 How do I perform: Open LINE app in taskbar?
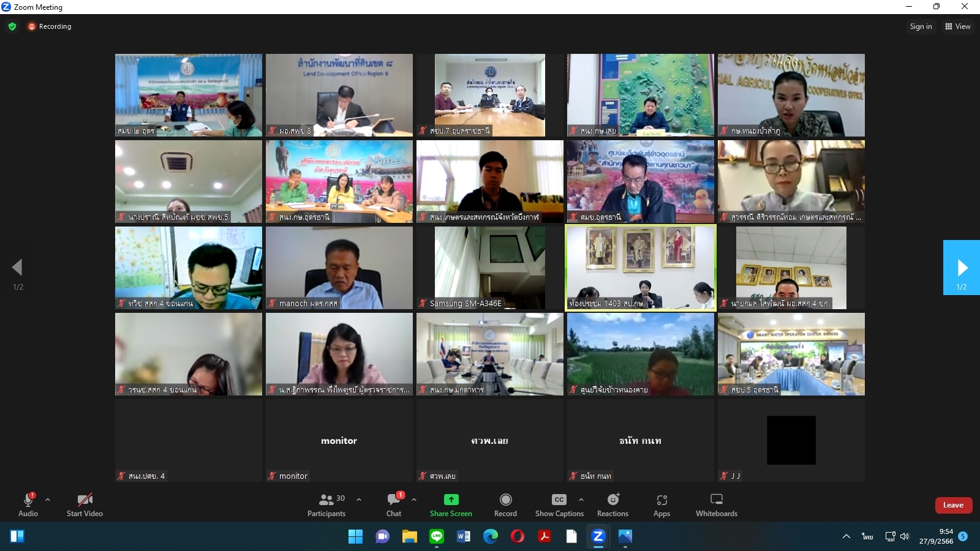(x=437, y=536)
